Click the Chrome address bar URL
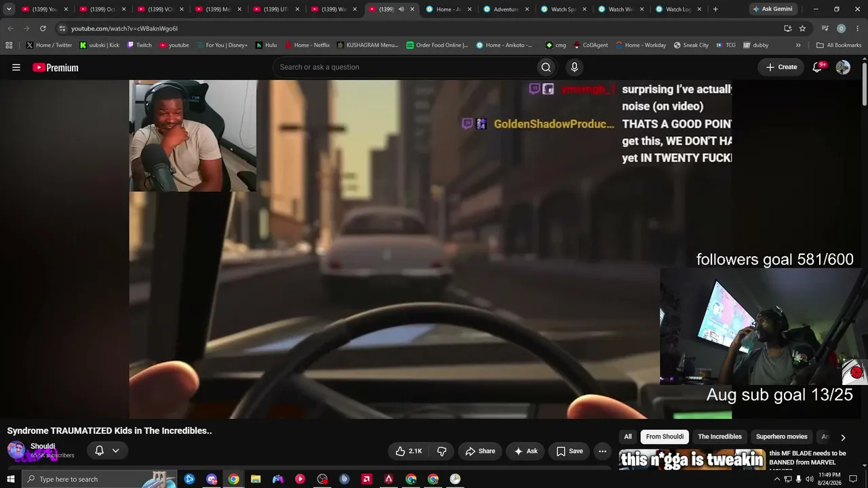868x488 pixels. pos(124,28)
